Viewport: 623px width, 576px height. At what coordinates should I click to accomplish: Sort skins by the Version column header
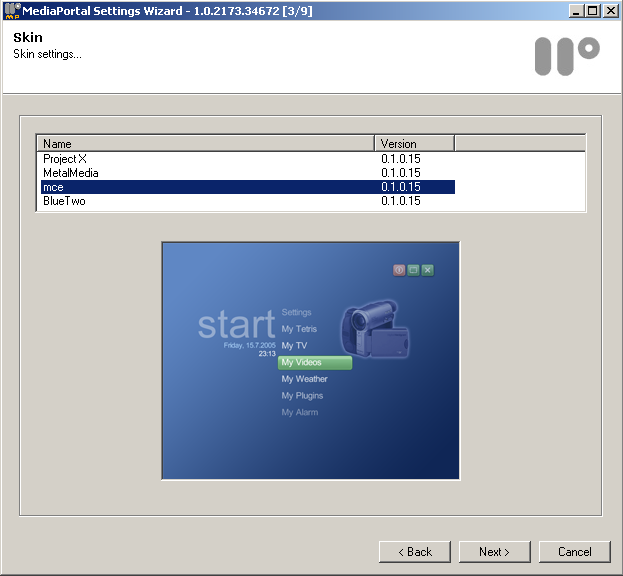pos(414,143)
